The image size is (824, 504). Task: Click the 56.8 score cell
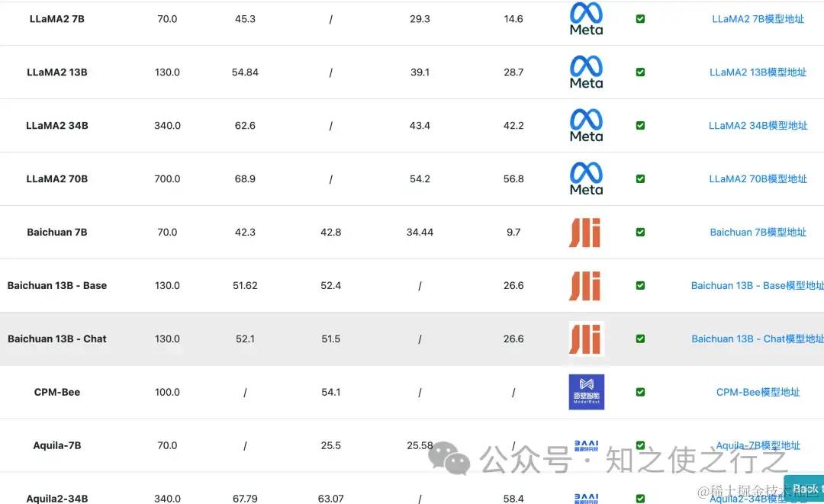coord(513,178)
